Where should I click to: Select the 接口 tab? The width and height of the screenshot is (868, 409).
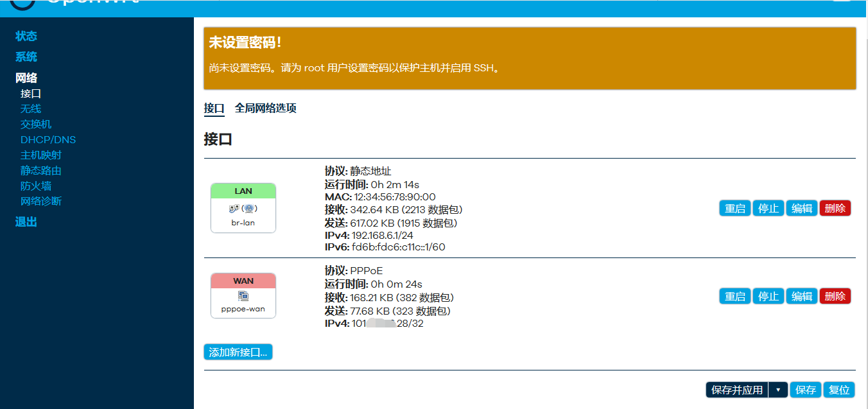(214, 108)
